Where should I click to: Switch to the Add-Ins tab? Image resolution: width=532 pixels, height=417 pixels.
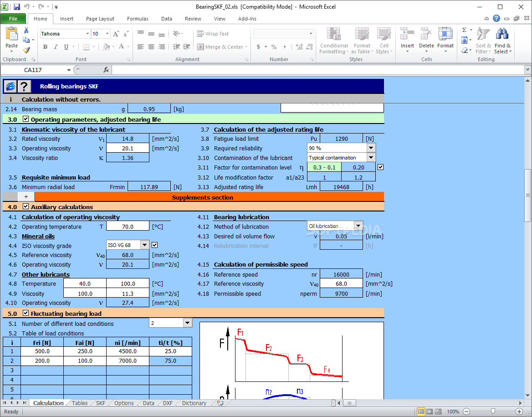tap(247, 19)
